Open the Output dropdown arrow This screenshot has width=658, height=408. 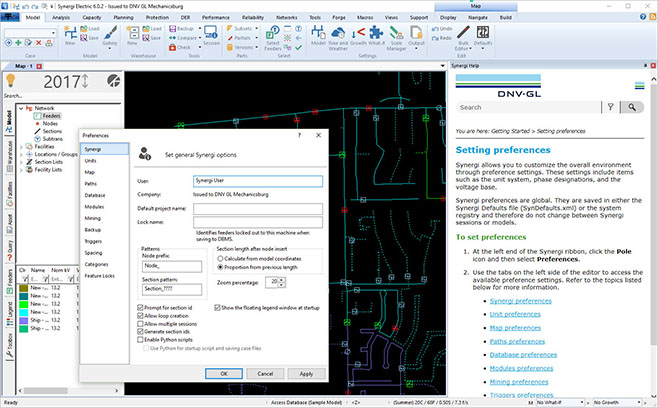(x=416, y=49)
